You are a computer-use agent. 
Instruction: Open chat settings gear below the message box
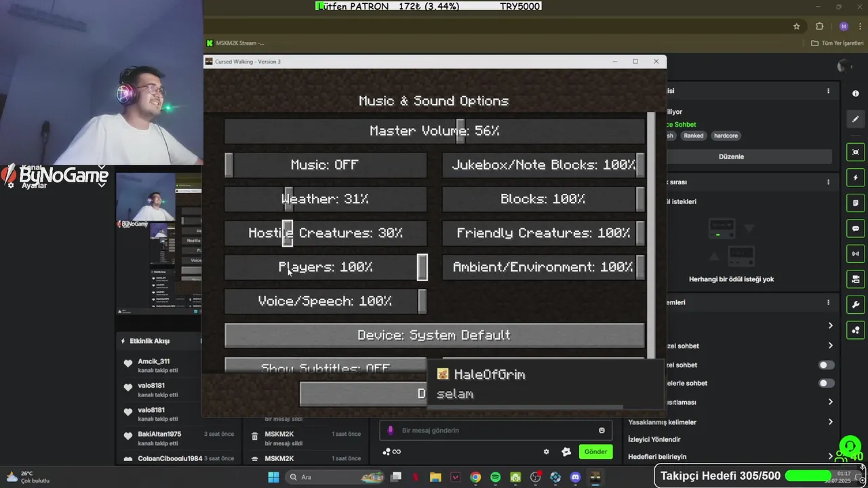pos(546,452)
